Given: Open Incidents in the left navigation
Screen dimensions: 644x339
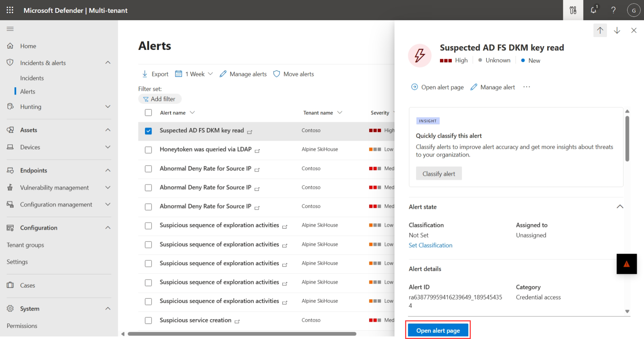Looking at the screenshot, I should click(x=32, y=78).
